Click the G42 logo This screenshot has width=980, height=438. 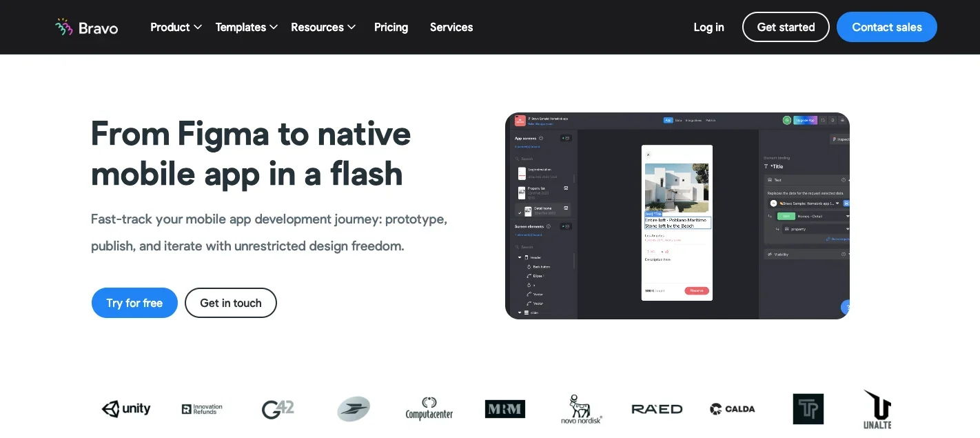coord(278,409)
